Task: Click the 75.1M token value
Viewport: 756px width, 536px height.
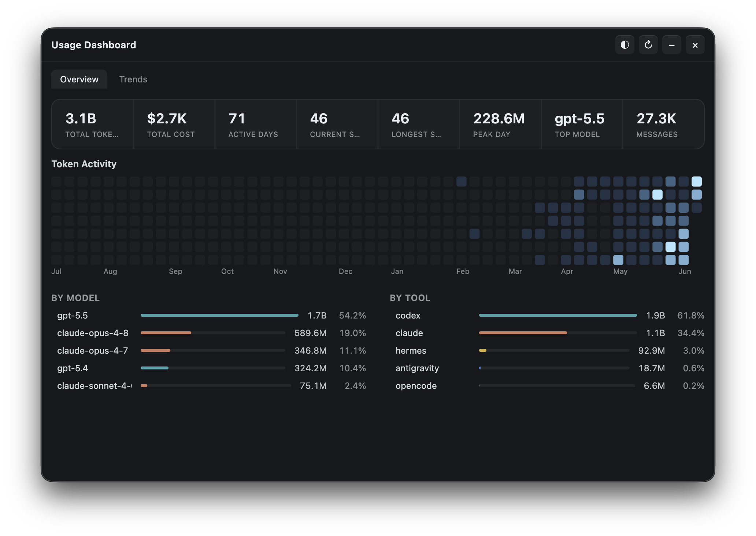Action: coord(313,386)
